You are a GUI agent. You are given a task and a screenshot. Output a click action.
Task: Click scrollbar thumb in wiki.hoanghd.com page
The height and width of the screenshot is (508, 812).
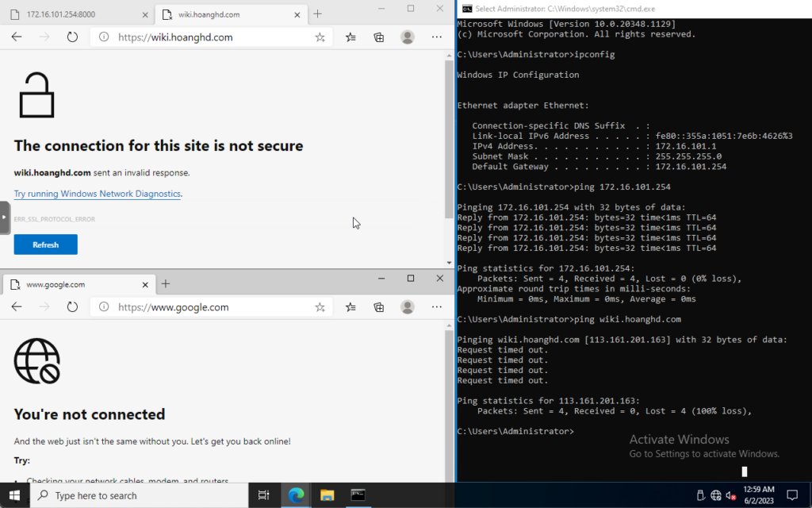449,139
